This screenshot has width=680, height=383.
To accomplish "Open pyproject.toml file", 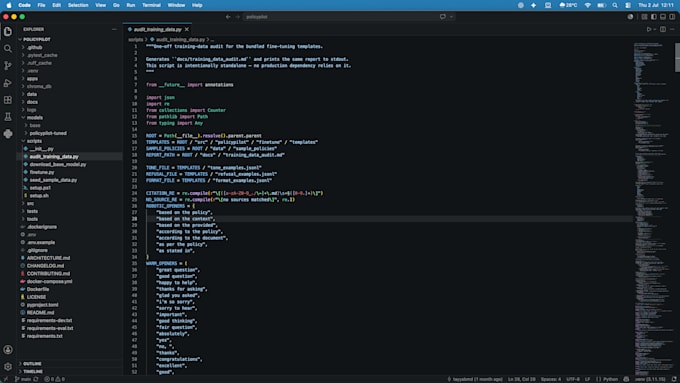I will point(42,305).
